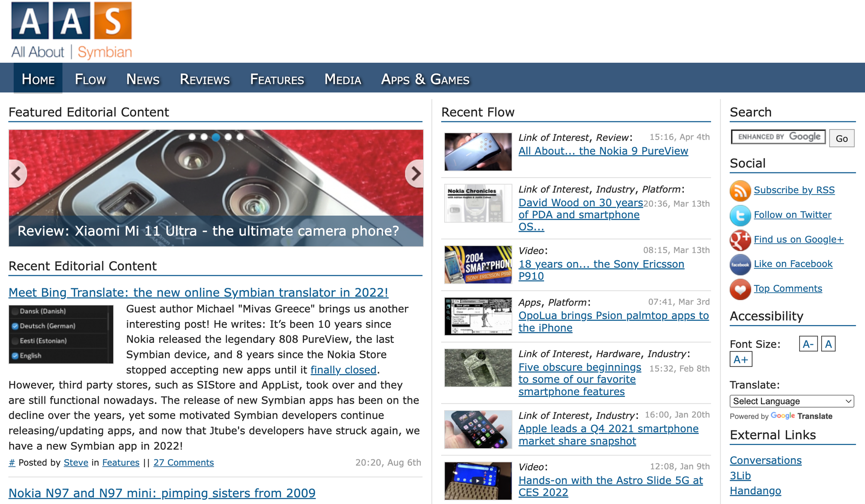Open the finally closed link
The image size is (865, 504).
point(343,370)
